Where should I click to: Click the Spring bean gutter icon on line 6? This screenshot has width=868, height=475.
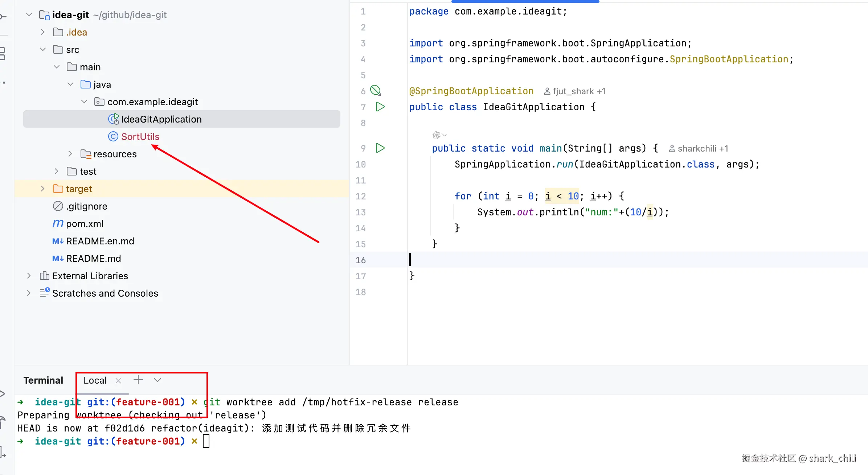click(x=375, y=90)
